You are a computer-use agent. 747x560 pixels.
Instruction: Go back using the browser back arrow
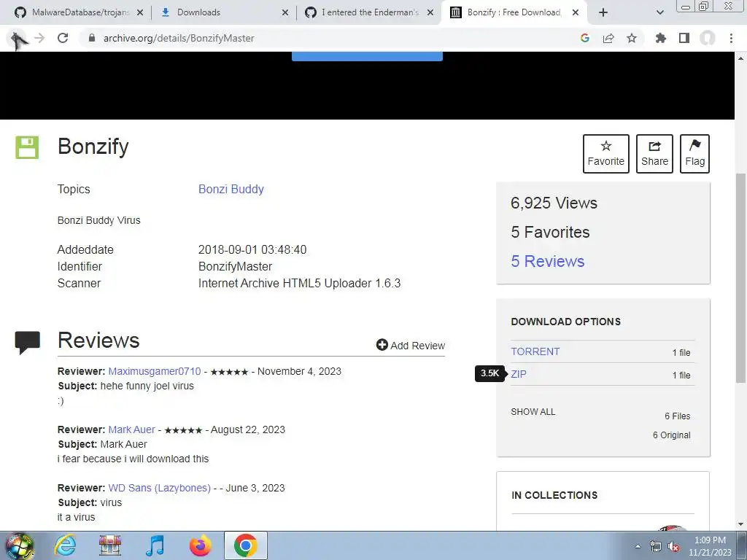click(18, 39)
